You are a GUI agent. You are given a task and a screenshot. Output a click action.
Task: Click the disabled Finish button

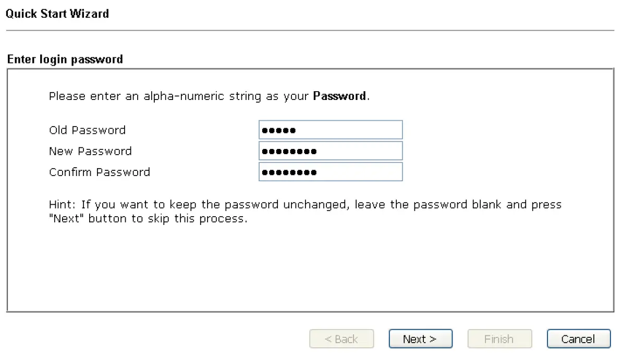click(x=499, y=339)
